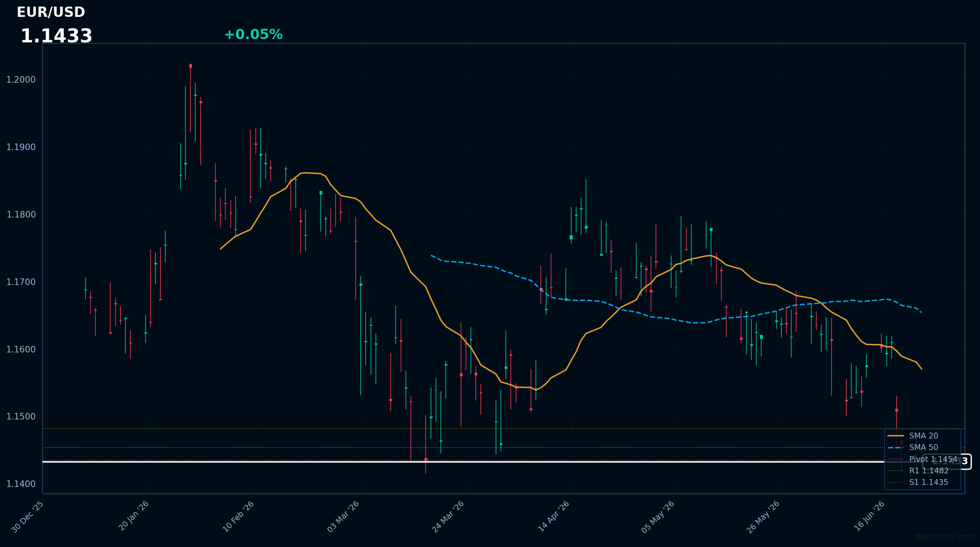Click the 10 Feb '26 date label
This screenshot has width=980, height=547.
point(239,517)
